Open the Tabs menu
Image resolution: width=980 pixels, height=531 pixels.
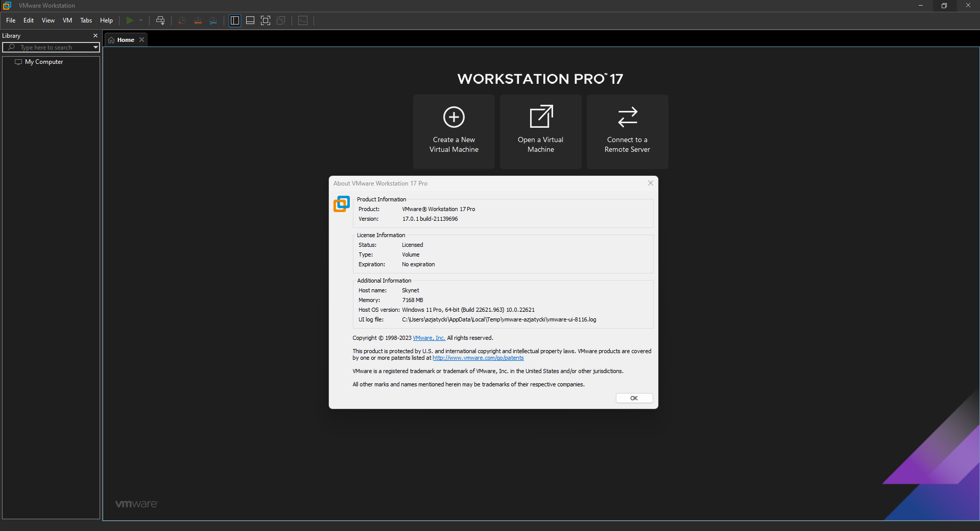(x=86, y=20)
